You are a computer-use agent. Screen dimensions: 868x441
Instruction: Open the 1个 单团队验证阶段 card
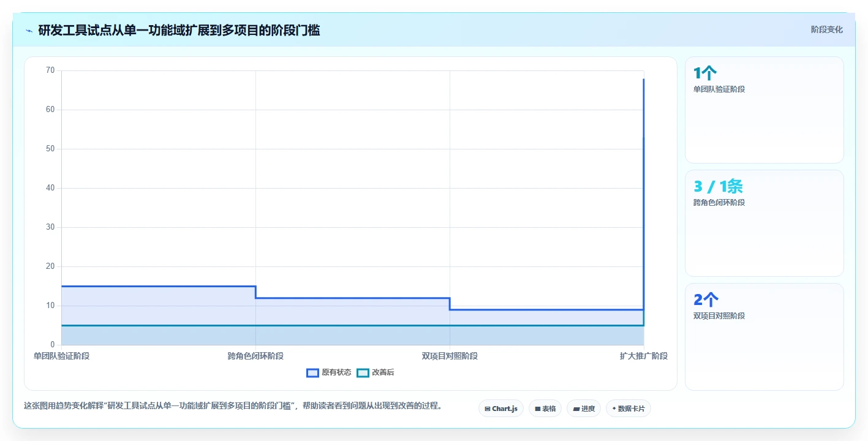[x=764, y=110]
